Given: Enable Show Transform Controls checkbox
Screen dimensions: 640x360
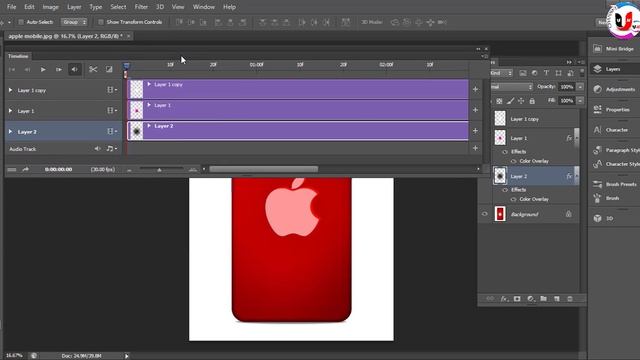Looking at the screenshot, I should (101, 22).
